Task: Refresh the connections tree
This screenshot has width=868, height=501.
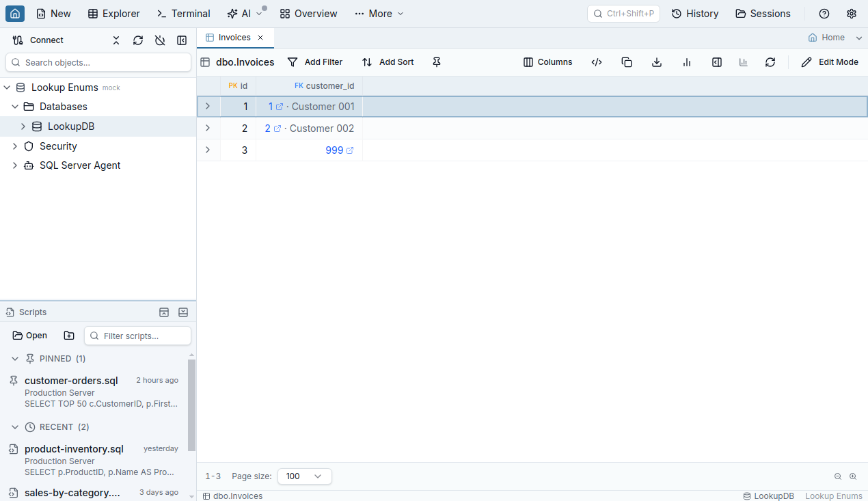Action: [x=138, y=40]
